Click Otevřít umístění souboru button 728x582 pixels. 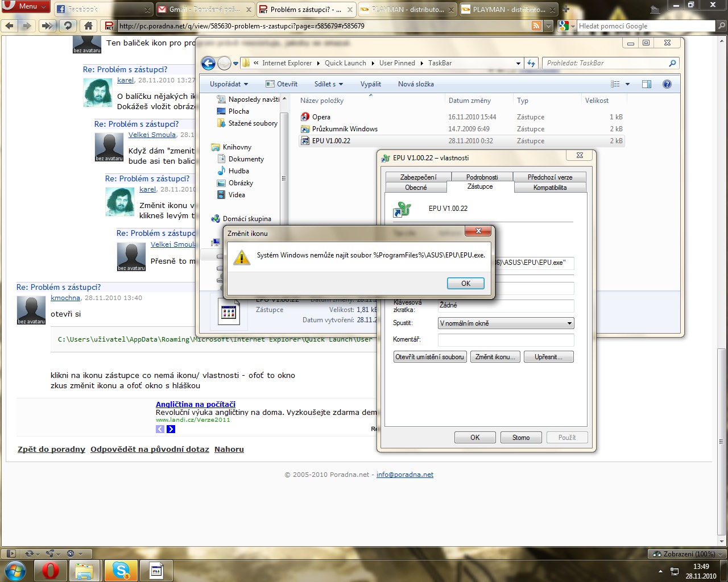430,357
